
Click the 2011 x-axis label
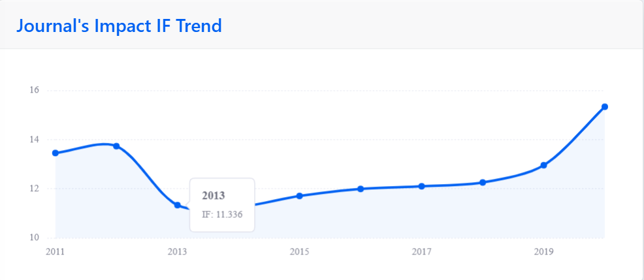(x=56, y=251)
